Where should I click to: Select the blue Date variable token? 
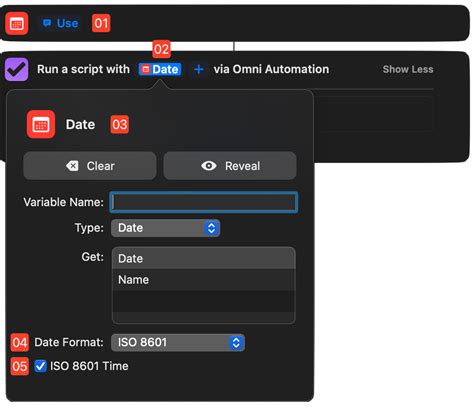click(x=160, y=69)
